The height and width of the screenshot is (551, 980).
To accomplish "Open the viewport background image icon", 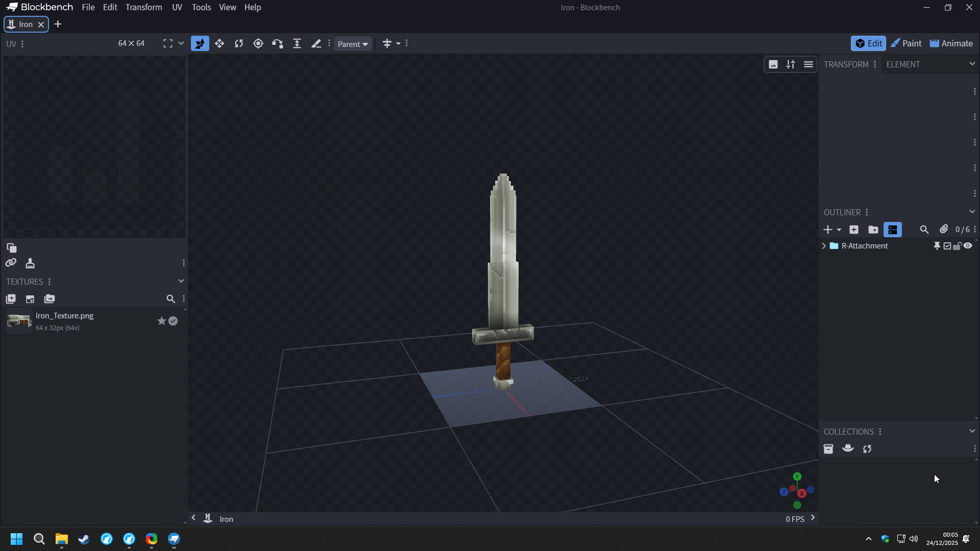I will tap(773, 64).
